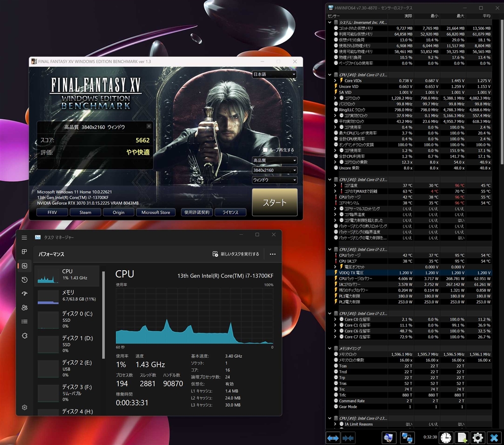Open the HWiNFO settings gear icon
The height and width of the screenshot is (445, 504).
[476, 438]
